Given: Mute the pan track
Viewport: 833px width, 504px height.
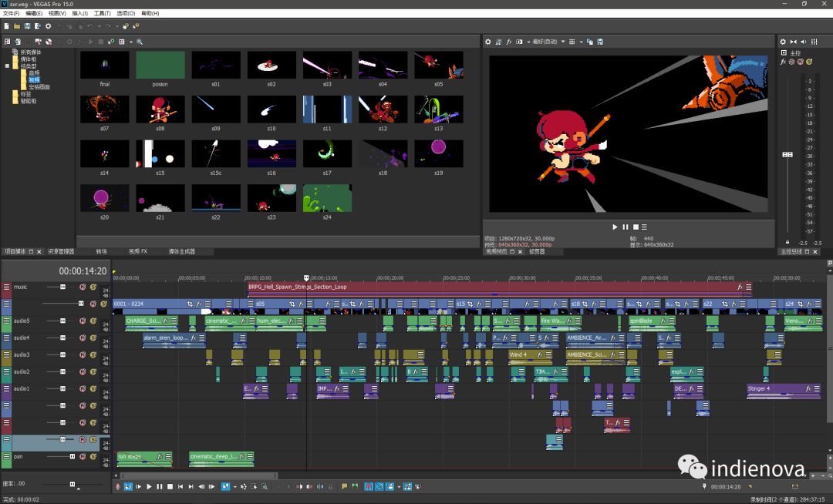Looking at the screenshot, I should coord(83,457).
